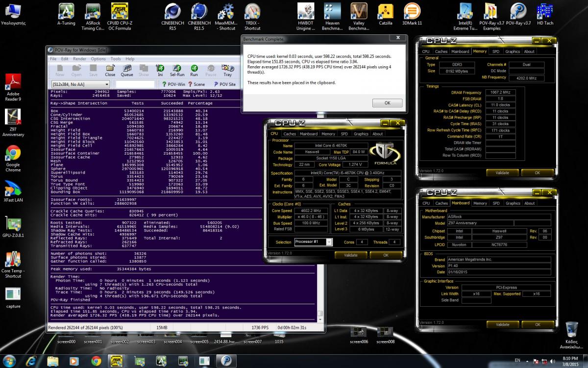Screen dimensions: 588x368
Task: Open the CPU tab in CPU-Z Memory window
Action: [426, 51]
